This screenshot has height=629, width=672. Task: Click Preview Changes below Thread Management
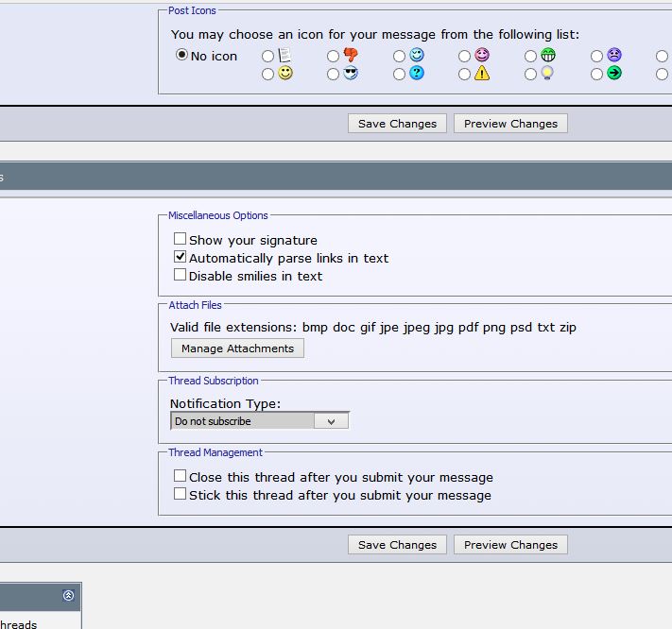click(x=510, y=545)
